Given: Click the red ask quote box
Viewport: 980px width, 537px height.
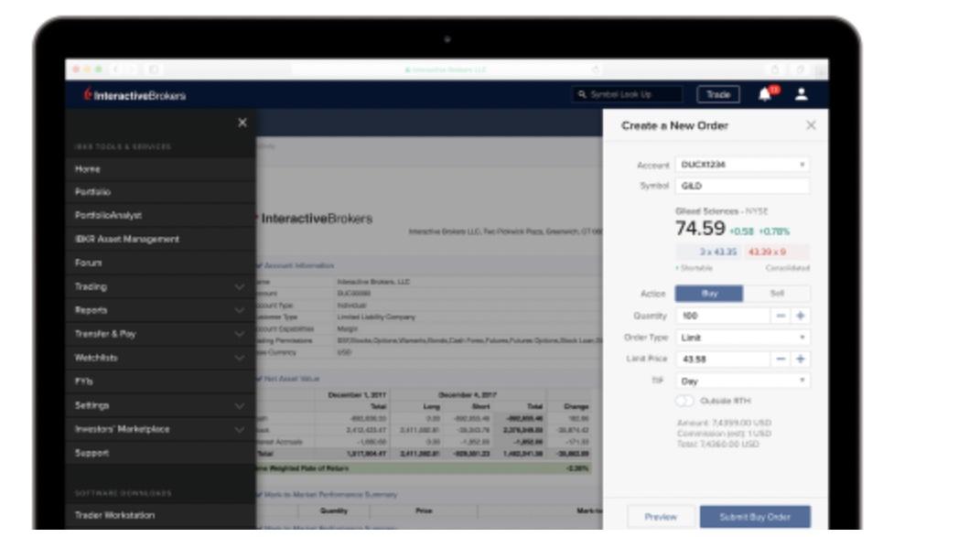Looking at the screenshot, I should 776,252.
